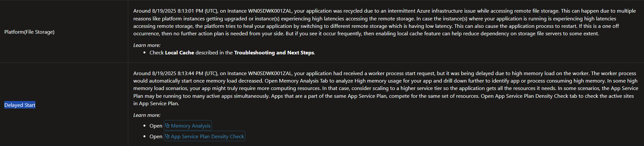Click the stethoscope icon beside Memory Analysis

167,126
